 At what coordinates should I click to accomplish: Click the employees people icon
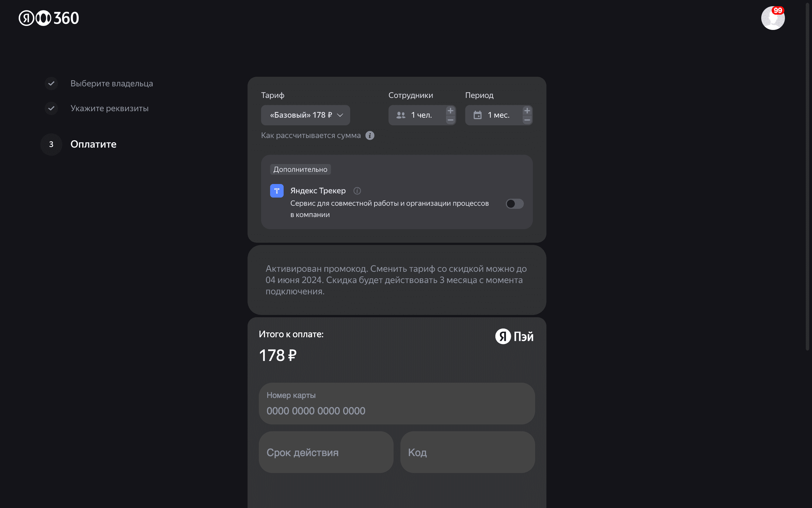click(401, 115)
